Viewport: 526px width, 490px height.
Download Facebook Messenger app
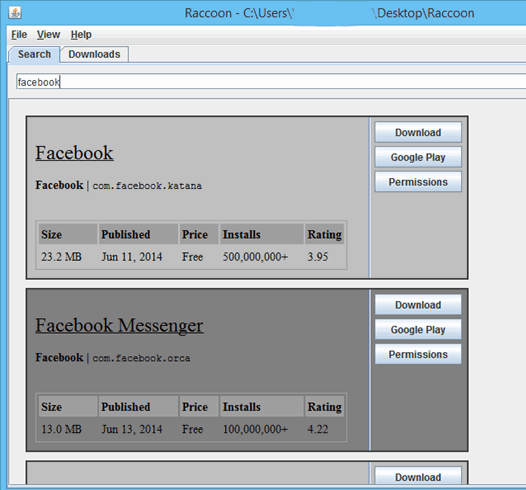click(x=418, y=305)
